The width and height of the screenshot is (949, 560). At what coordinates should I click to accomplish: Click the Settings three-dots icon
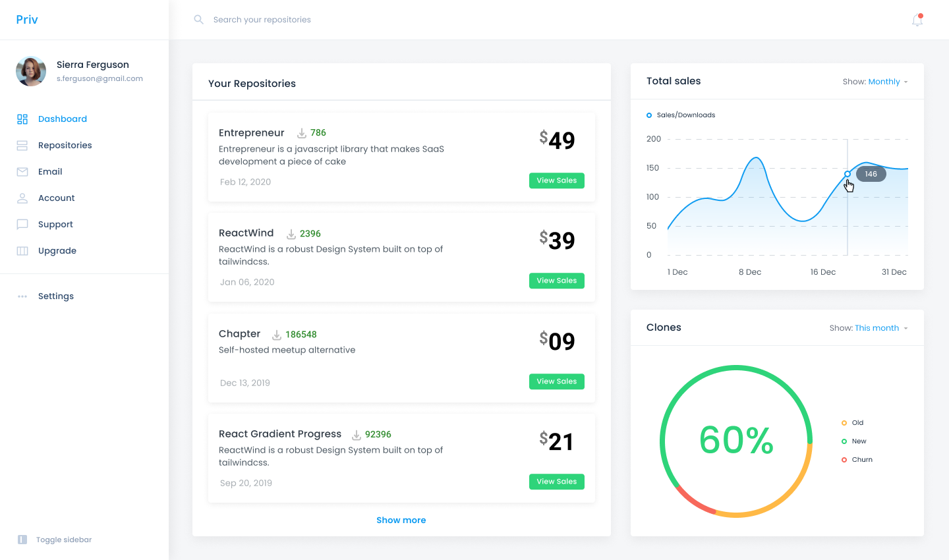(22, 296)
